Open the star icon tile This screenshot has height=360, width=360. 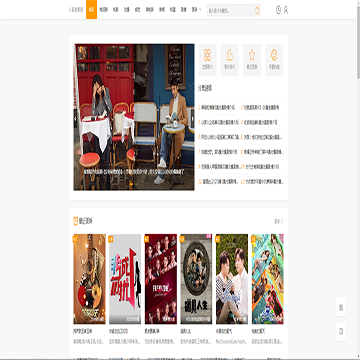click(x=252, y=60)
